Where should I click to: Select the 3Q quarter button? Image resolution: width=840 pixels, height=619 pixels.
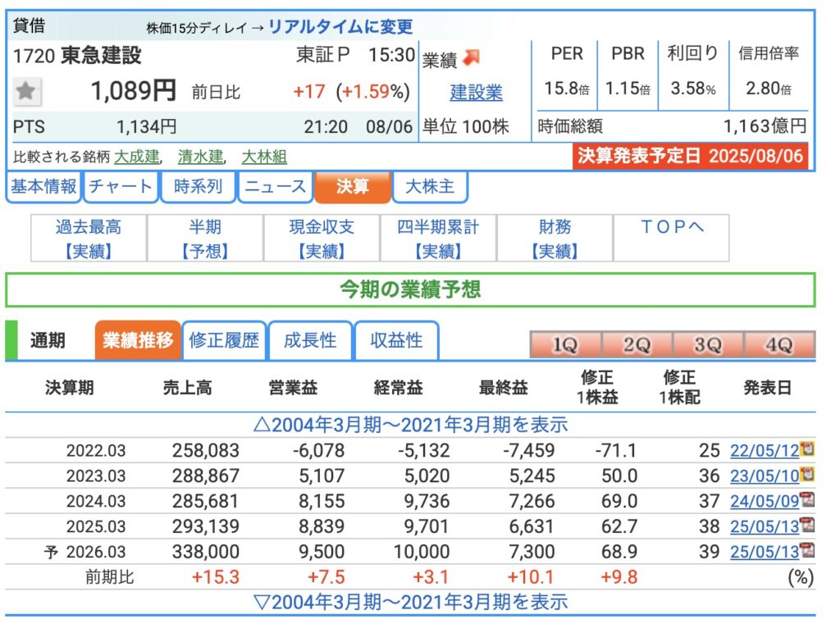coord(708,344)
